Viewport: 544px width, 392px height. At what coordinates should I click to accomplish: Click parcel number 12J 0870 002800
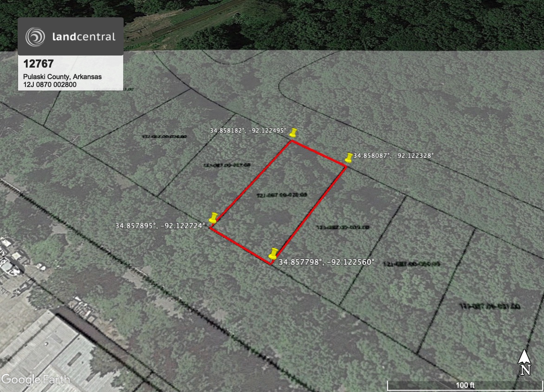coord(50,85)
